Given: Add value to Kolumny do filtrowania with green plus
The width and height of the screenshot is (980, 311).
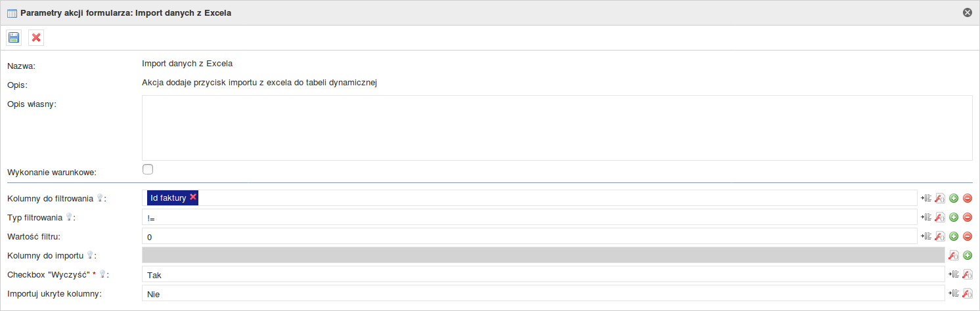Looking at the screenshot, I should 954,198.
